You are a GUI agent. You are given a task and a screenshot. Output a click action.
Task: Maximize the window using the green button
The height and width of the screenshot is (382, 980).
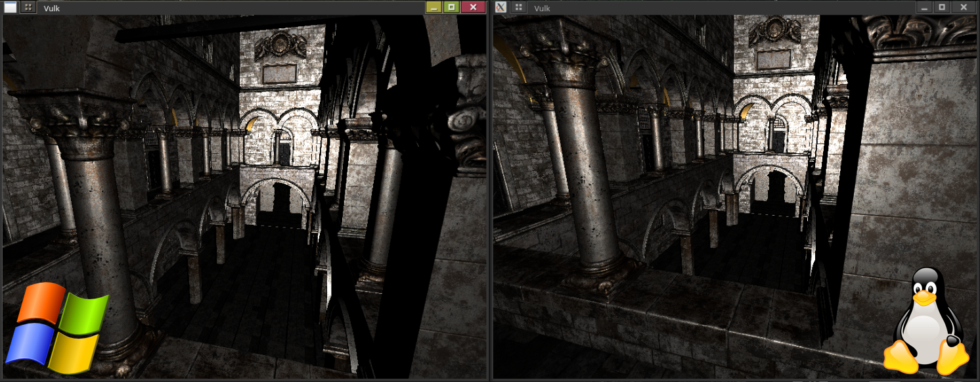[451, 7]
